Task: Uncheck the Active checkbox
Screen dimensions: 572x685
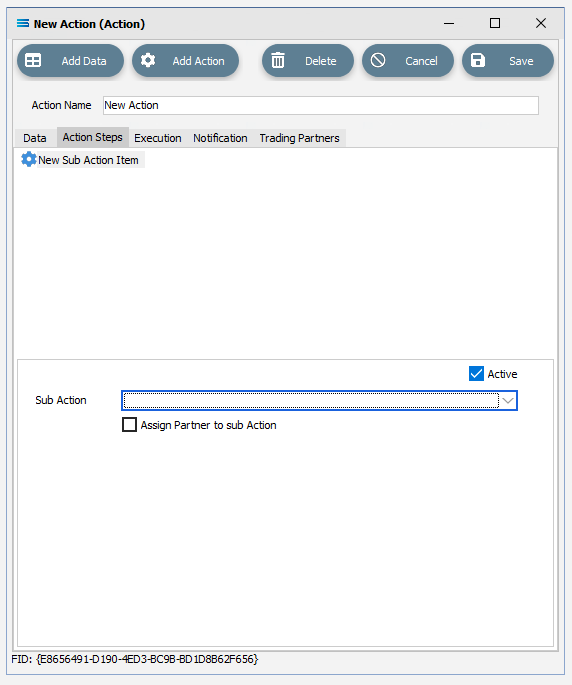Action: click(476, 374)
